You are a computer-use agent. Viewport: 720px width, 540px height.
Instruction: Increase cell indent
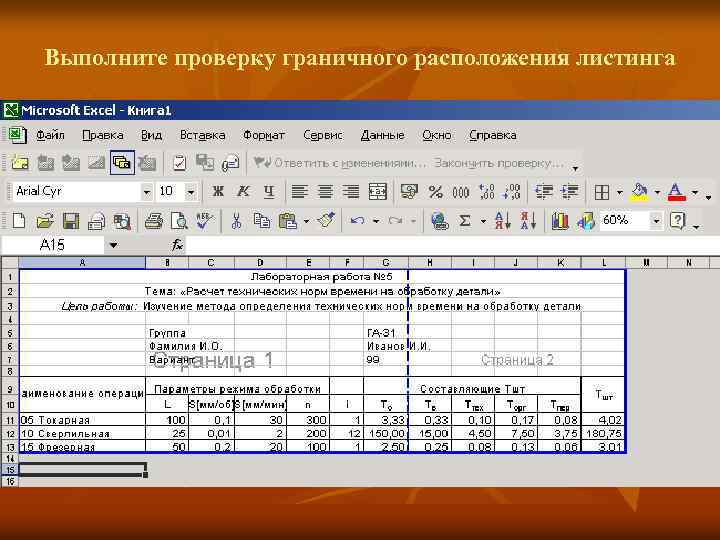570,191
